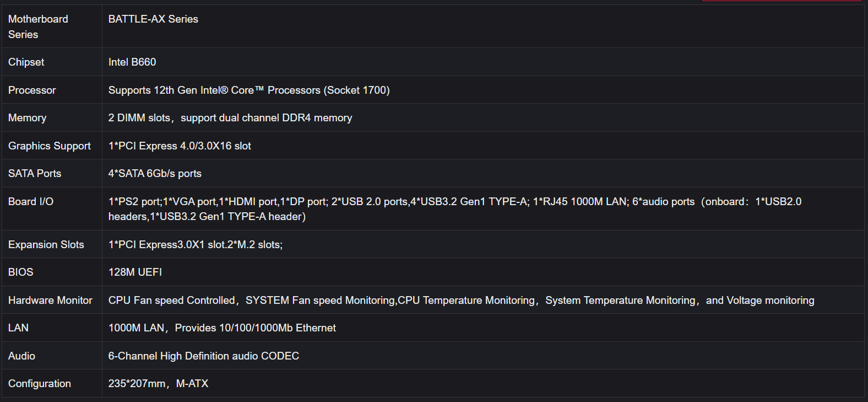Viewport: 868px width, 402px height.
Task: Select the Intel B660 chipset value
Action: [132, 62]
